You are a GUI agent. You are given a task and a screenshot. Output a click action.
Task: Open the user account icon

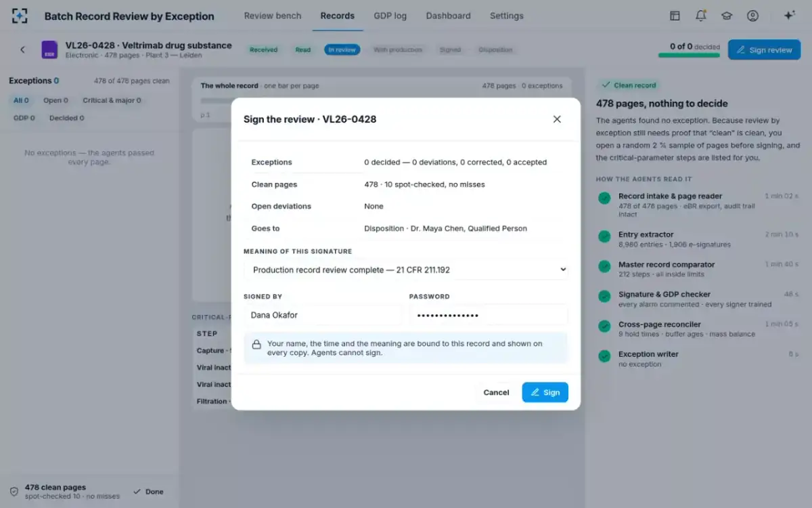(752, 16)
